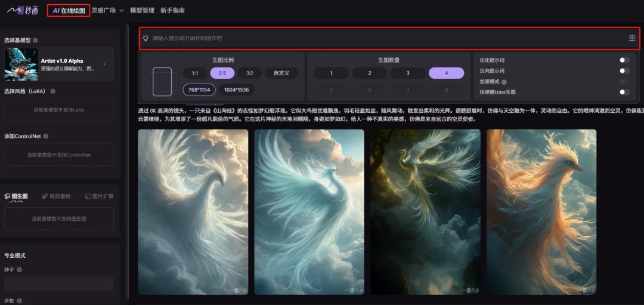Open first generated white phoenix image

click(193, 212)
